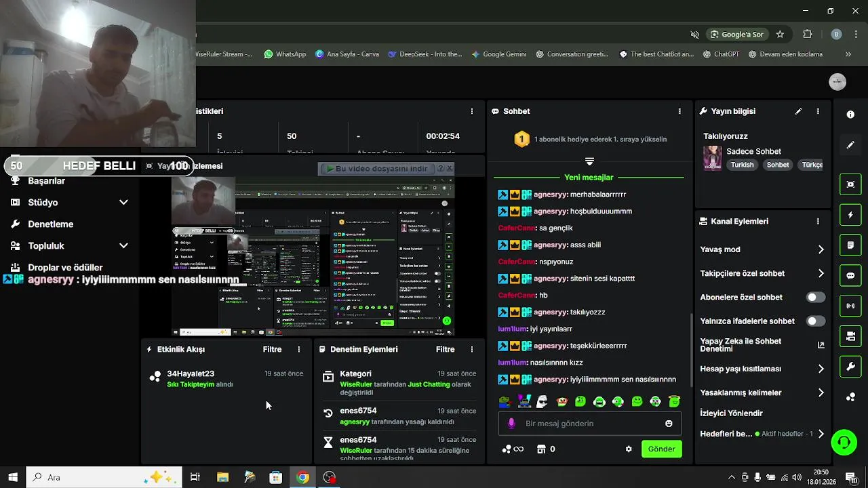Open Filtre in Etkinlik Akışı panel
Image resolution: width=868 pixels, height=488 pixels.
tap(272, 350)
